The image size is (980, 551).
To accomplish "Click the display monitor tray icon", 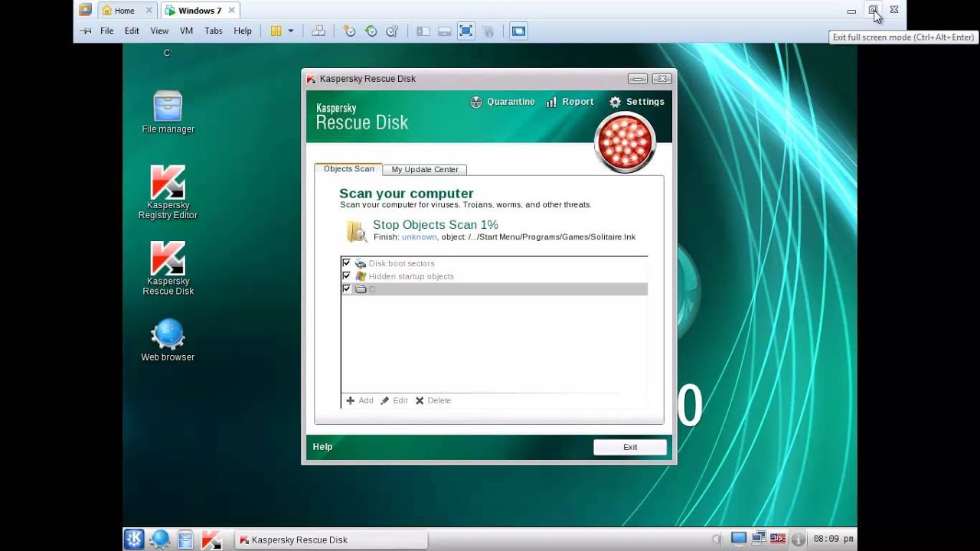I will coord(739,539).
